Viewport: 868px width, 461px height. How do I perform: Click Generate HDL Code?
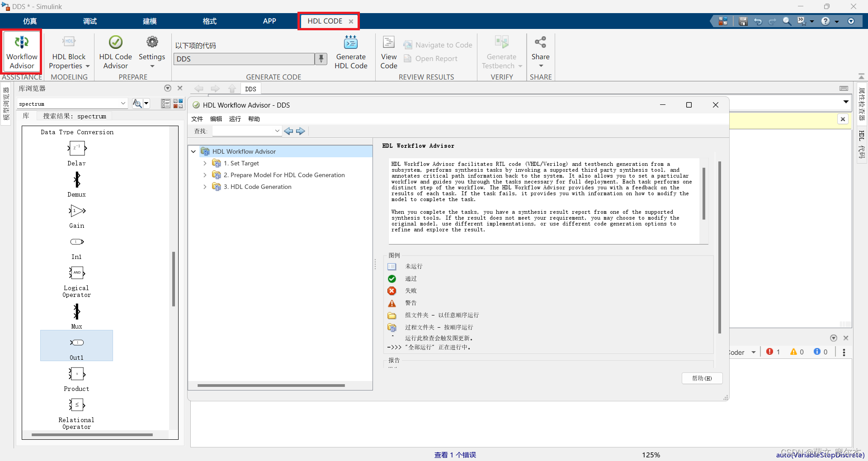point(351,52)
